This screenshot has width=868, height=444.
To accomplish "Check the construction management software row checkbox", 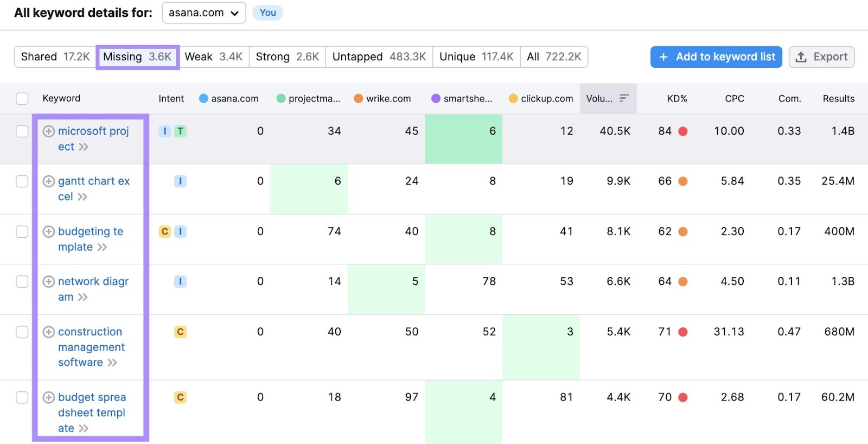I will pyautogui.click(x=22, y=332).
